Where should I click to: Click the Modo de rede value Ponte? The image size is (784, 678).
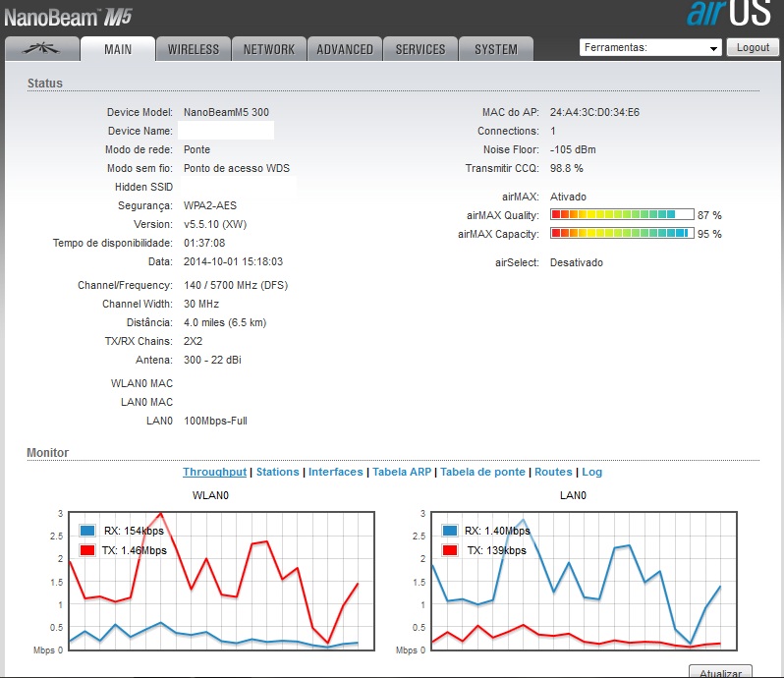tap(197, 149)
